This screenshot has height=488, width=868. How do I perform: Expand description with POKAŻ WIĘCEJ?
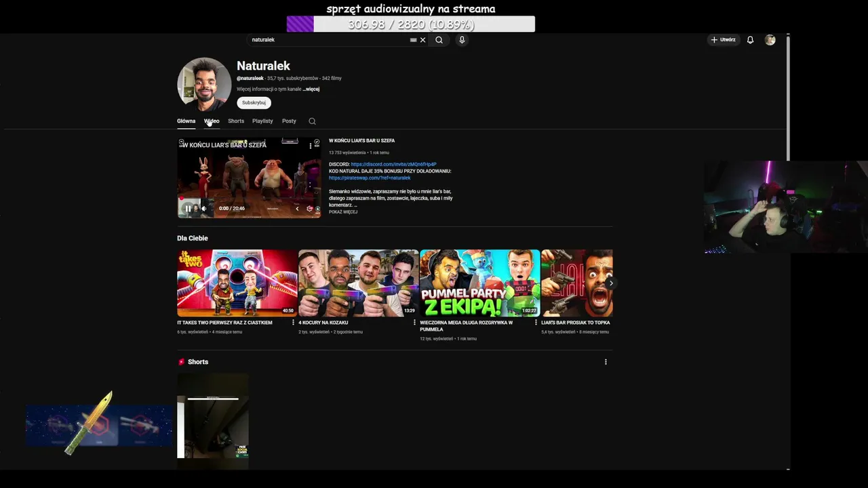click(343, 212)
